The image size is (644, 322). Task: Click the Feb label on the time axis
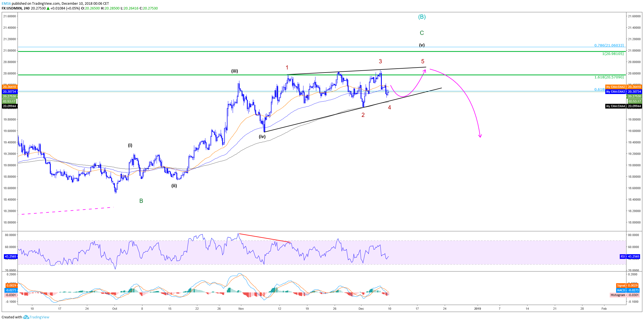click(604, 309)
